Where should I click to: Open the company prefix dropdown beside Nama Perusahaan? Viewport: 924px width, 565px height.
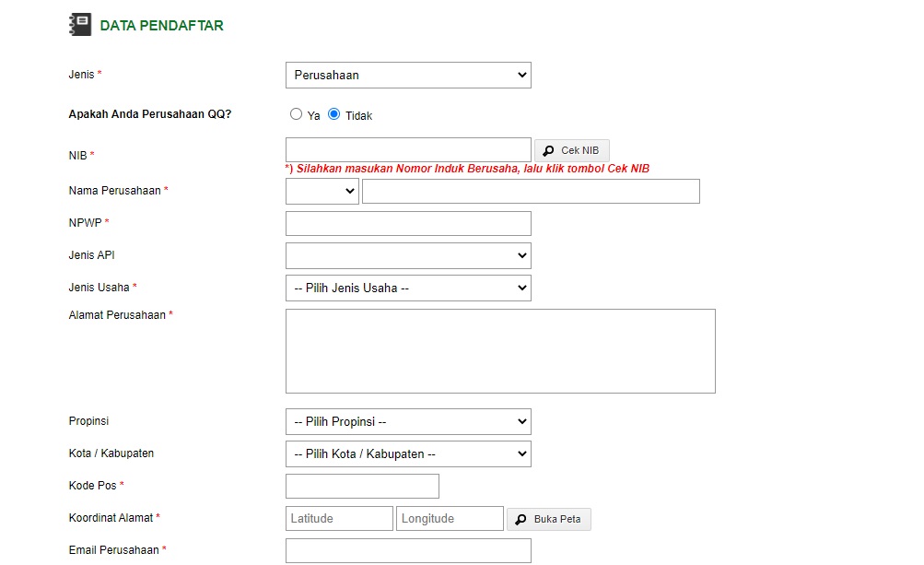pyautogui.click(x=322, y=191)
